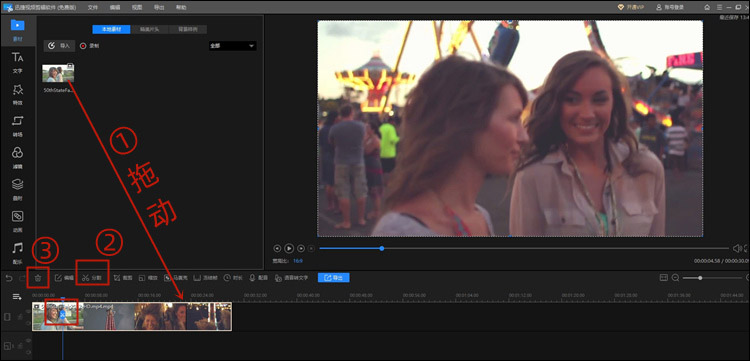
Task: Click the 16:9 aspect ratio value
Action: click(x=298, y=261)
